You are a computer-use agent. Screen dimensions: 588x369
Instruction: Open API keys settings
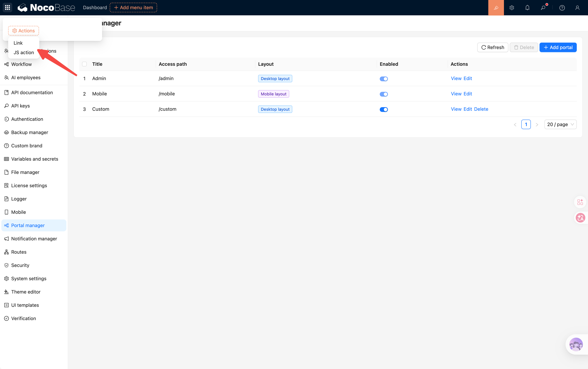[34, 106]
